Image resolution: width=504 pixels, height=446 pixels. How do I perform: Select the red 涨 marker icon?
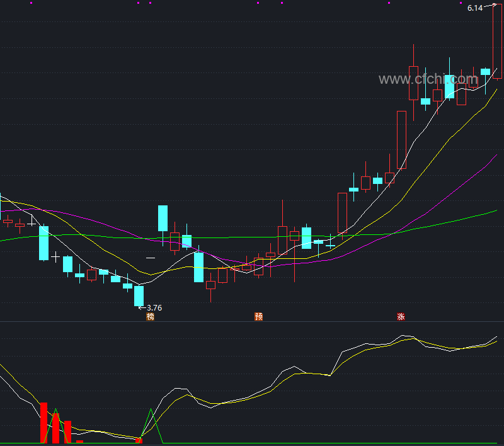point(401,316)
